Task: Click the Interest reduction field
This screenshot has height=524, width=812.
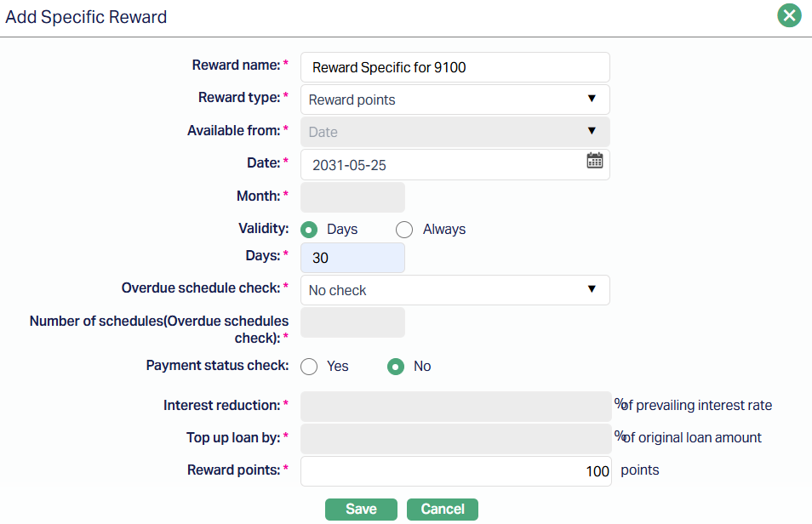Action: coord(455,407)
